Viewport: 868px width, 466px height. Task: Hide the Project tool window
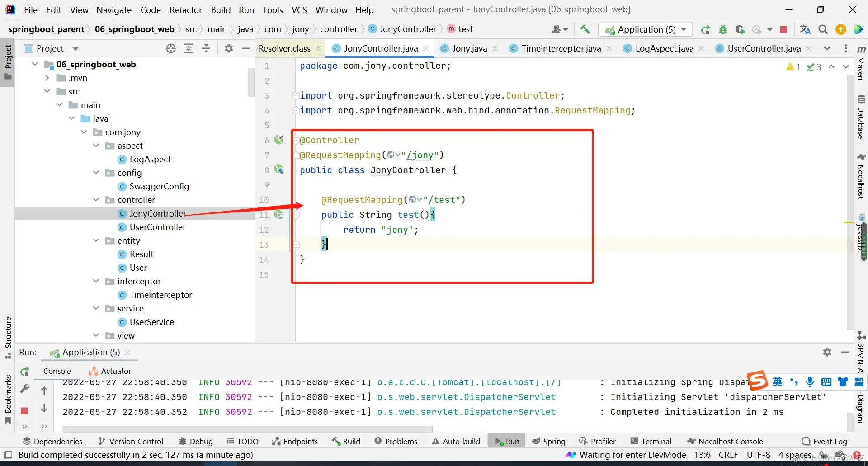coord(246,48)
